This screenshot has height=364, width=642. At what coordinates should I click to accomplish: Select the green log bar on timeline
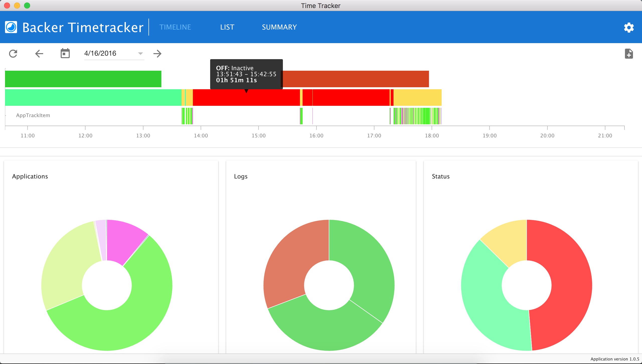[x=83, y=79]
